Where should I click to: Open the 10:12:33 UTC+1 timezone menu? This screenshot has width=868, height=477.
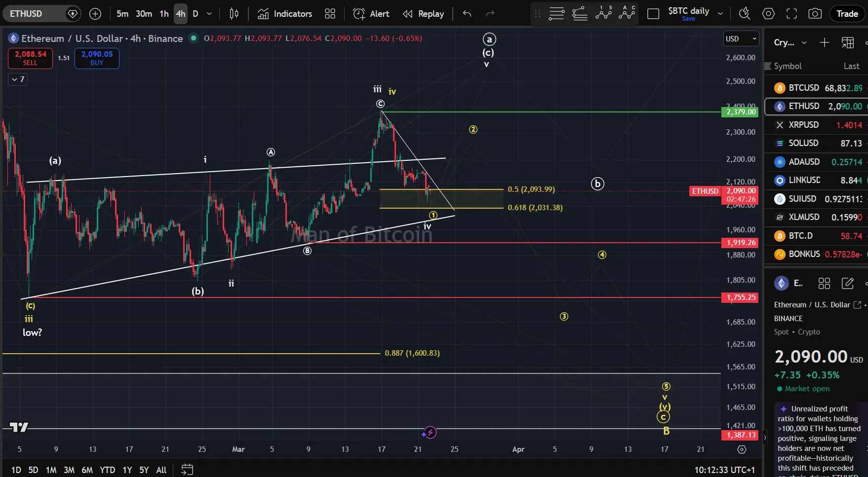click(x=725, y=470)
